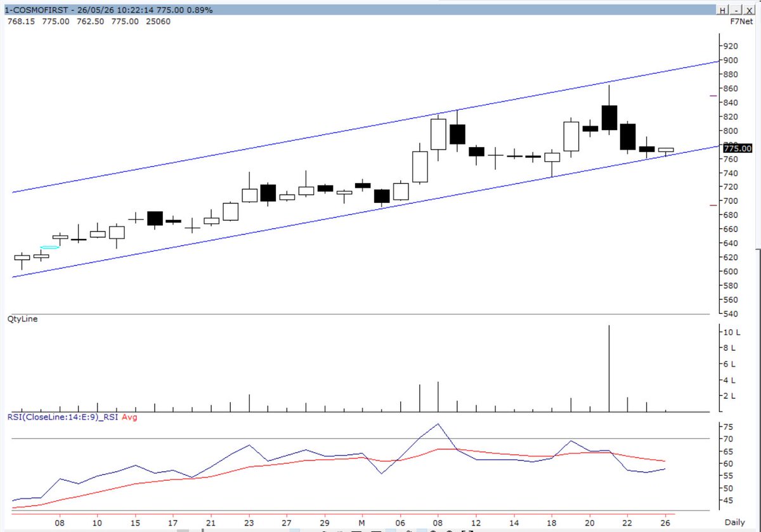761x532 pixels.
Task: Click the 75 RSI axis label
Action: [x=729, y=426]
